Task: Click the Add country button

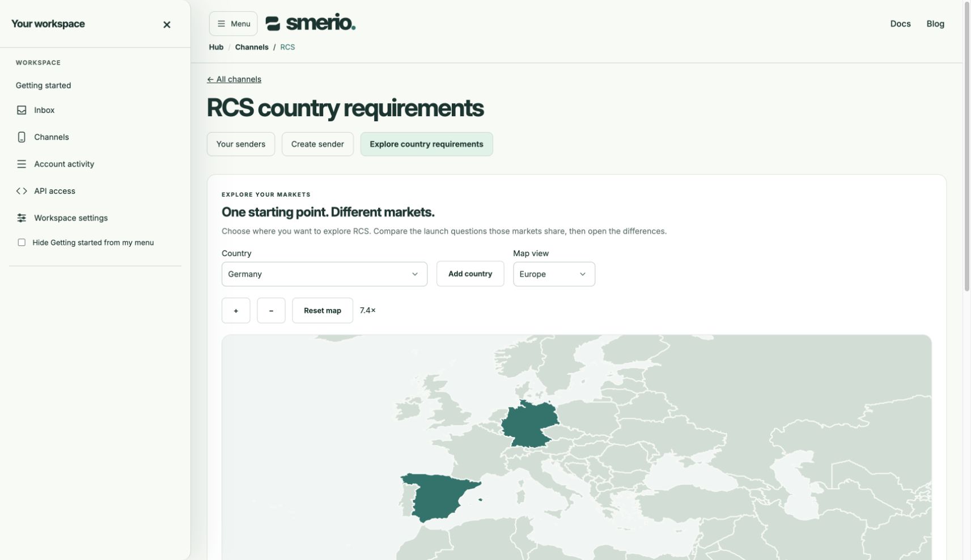Action: click(470, 274)
